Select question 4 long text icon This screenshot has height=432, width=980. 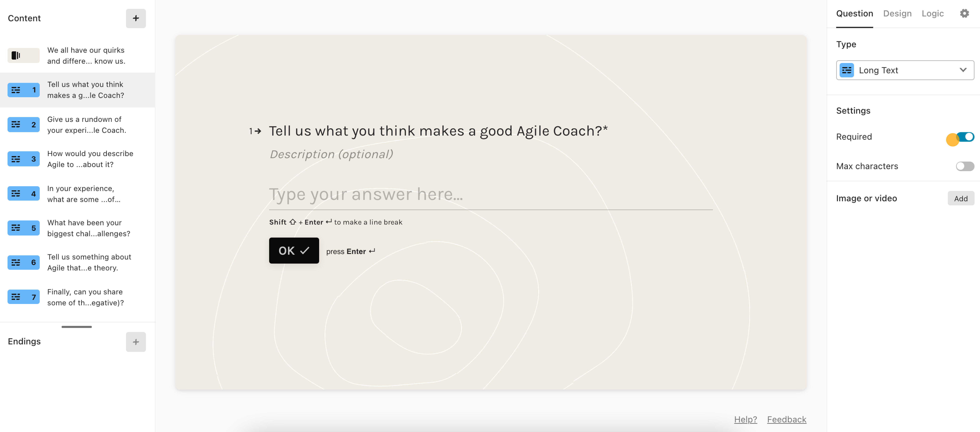tap(24, 194)
